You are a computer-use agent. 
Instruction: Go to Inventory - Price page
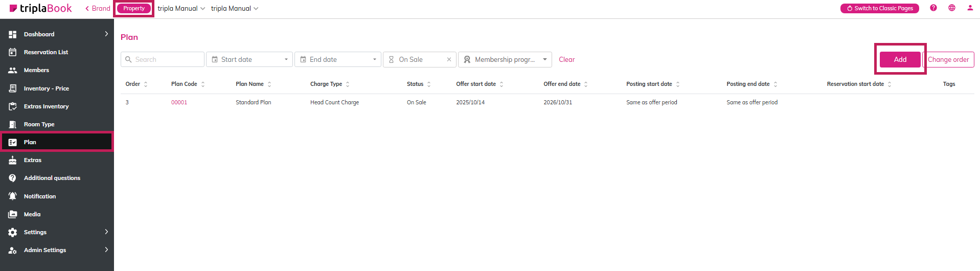(x=46, y=88)
